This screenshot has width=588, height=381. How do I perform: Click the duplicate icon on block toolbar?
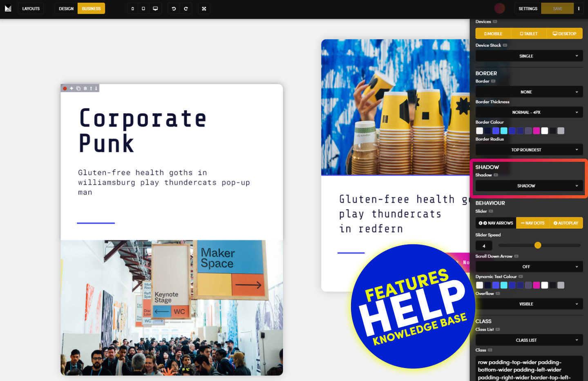[78, 88]
